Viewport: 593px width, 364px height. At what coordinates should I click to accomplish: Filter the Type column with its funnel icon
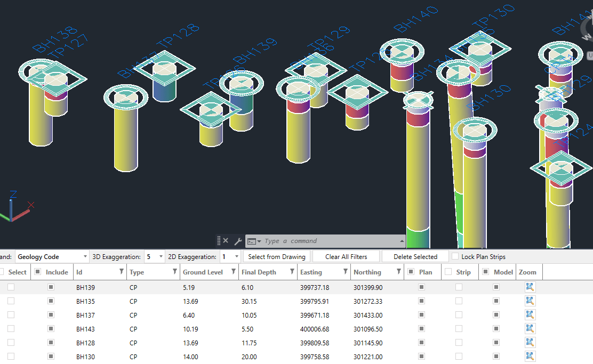click(x=175, y=271)
